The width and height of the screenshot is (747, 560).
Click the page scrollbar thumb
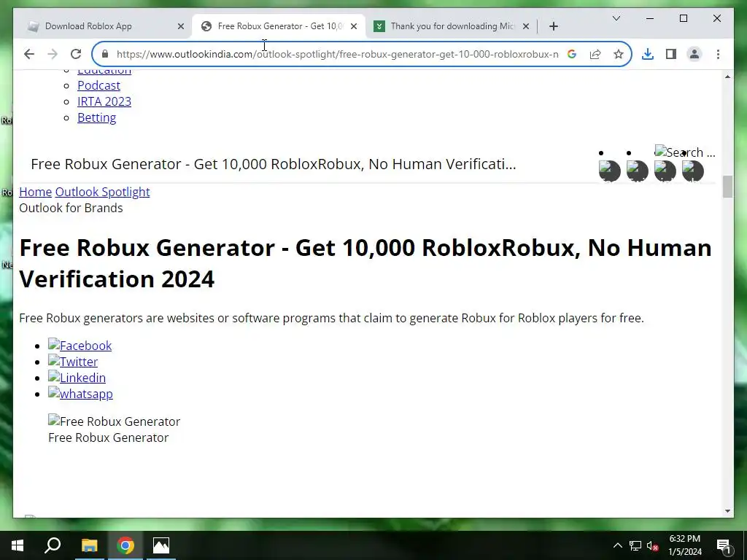(727, 186)
